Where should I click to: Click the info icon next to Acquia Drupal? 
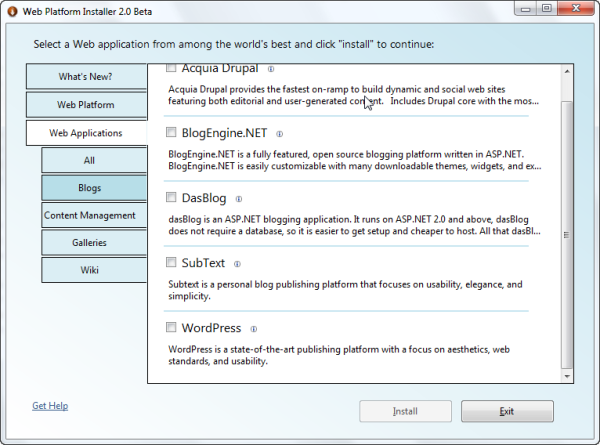coord(271,69)
